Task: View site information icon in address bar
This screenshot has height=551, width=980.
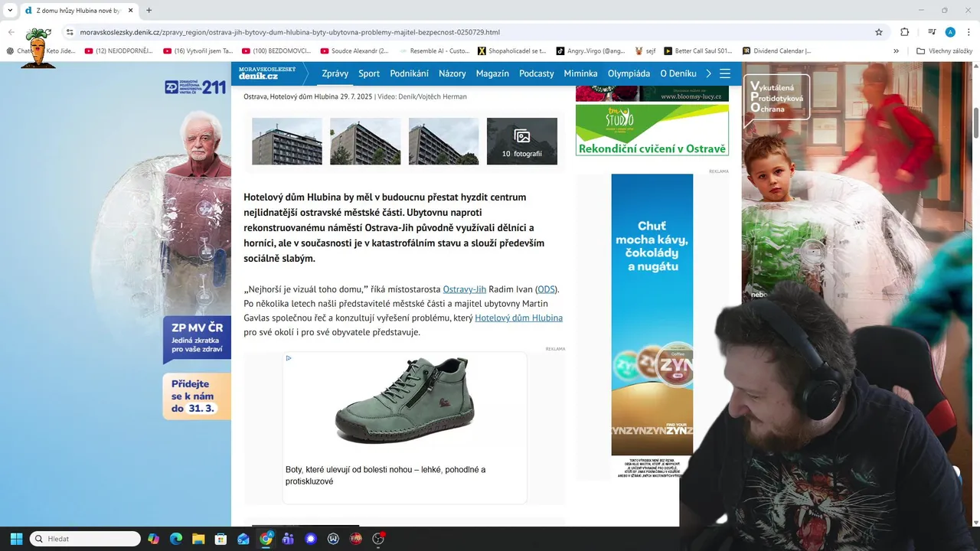Action: pyautogui.click(x=70, y=32)
